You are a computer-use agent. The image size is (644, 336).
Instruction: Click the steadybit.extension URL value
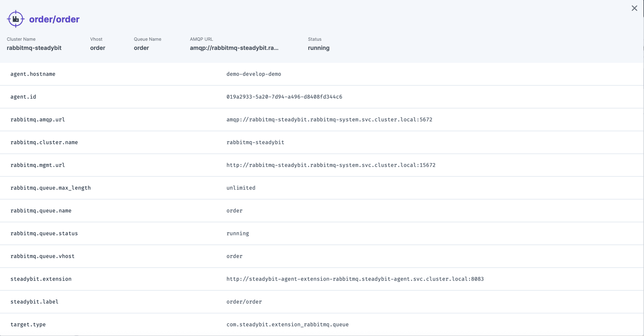pyautogui.click(x=356, y=279)
